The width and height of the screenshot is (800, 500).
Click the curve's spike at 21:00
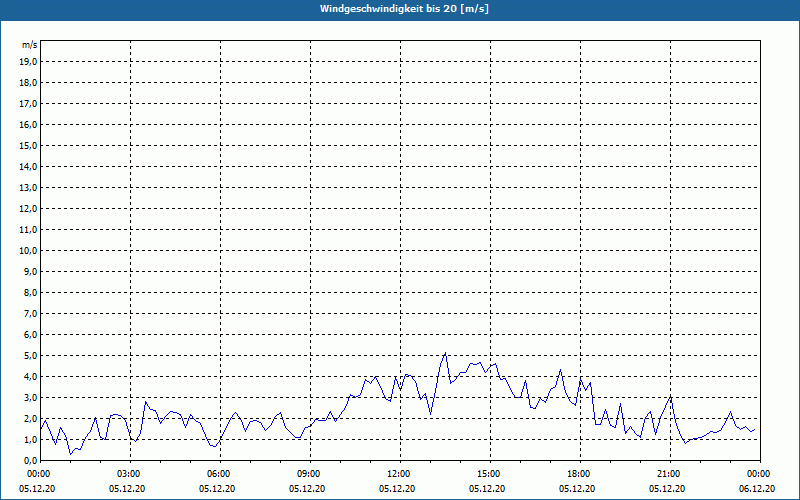pos(671,396)
